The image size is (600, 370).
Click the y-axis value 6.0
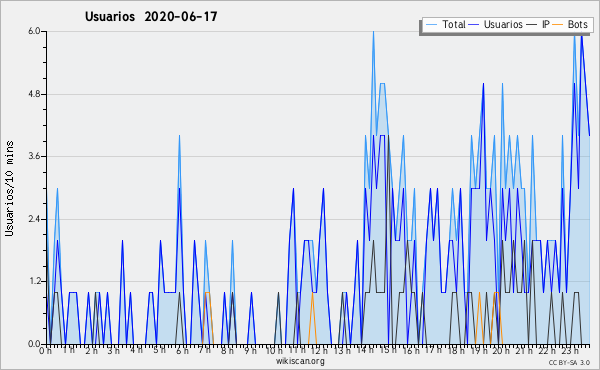pyautogui.click(x=34, y=31)
